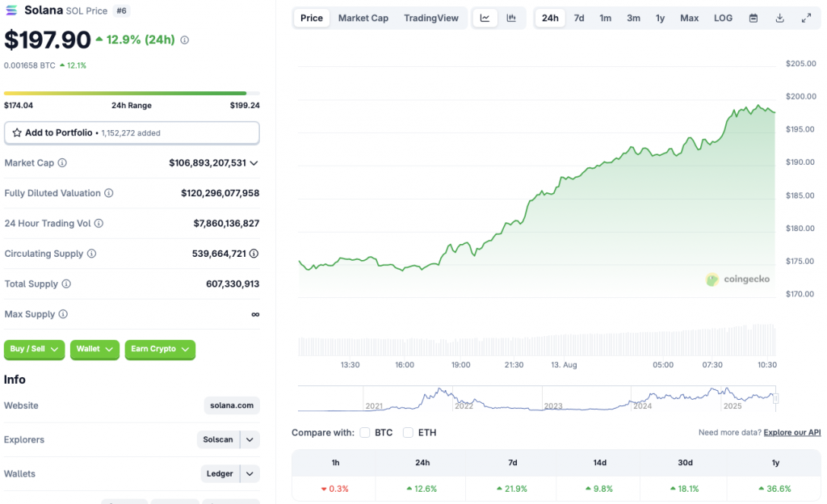Open the Wallet dropdown button
This screenshot has height=504, width=827.
pyautogui.click(x=95, y=349)
